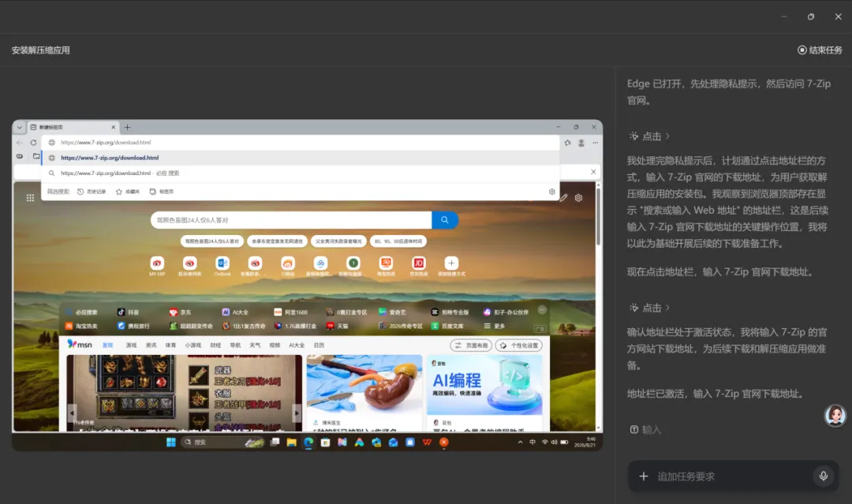Click the 页面布局 button
The image size is (852, 504).
click(x=471, y=345)
